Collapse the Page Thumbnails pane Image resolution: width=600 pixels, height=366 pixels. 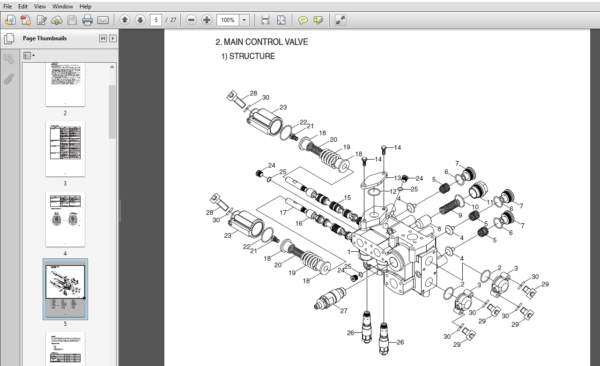(103, 38)
